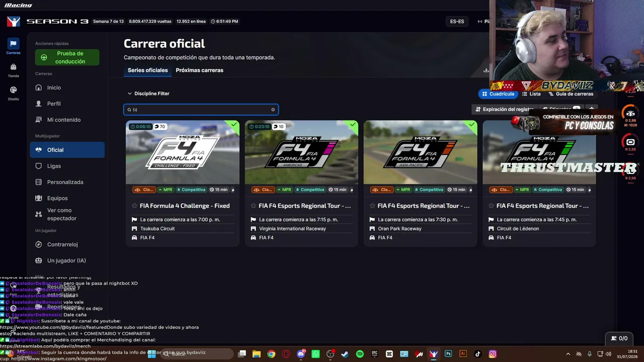This screenshot has width=644, height=362.
Task: Click the 0:23:10 timer badge
Action: coord(259,127)
